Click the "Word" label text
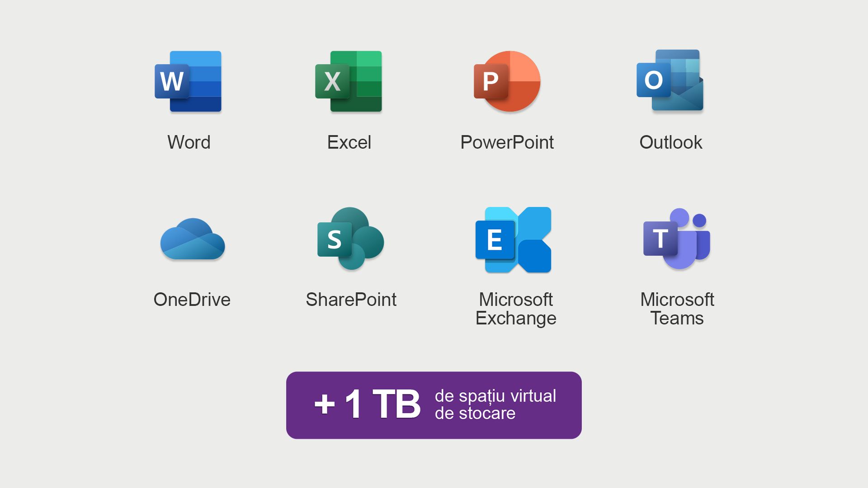Image resolution: width=868 pixels, height=488 pixels. coord(189,142)
